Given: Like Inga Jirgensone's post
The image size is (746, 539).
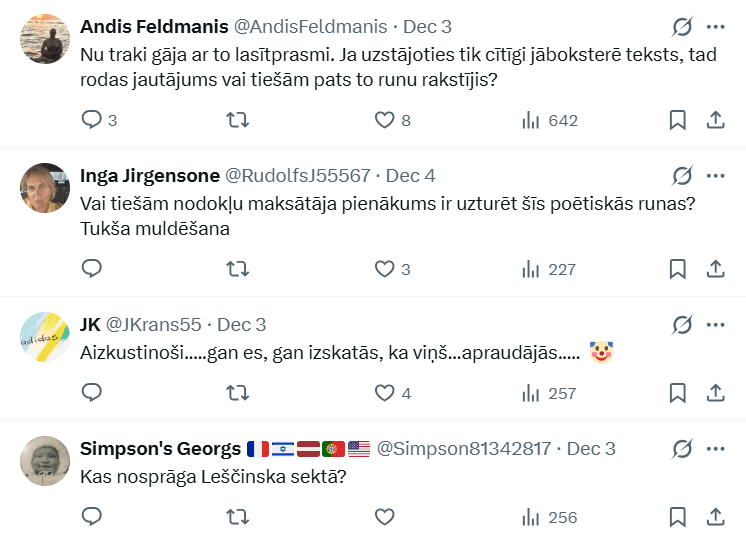Looking at the screenshot, I should tap(384, 269).
